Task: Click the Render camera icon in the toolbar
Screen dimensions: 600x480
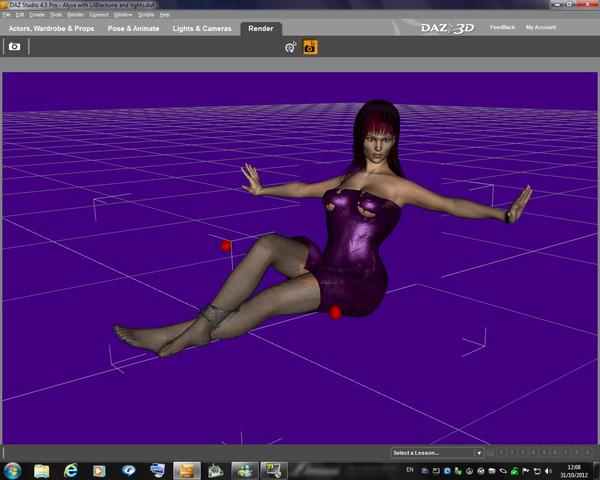Action: click(15, 46)
